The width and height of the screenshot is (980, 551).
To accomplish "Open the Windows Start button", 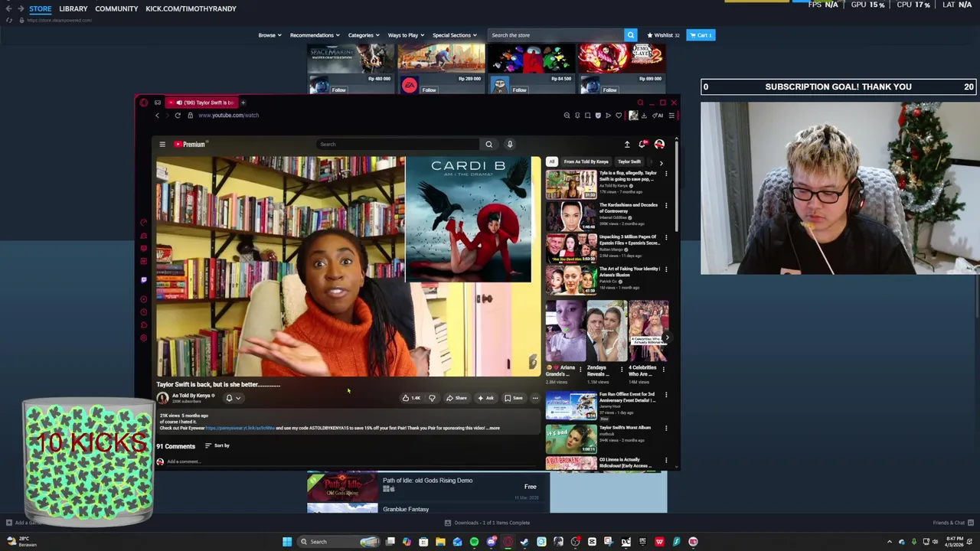I will pyautogui.click(x=287, y=542).
